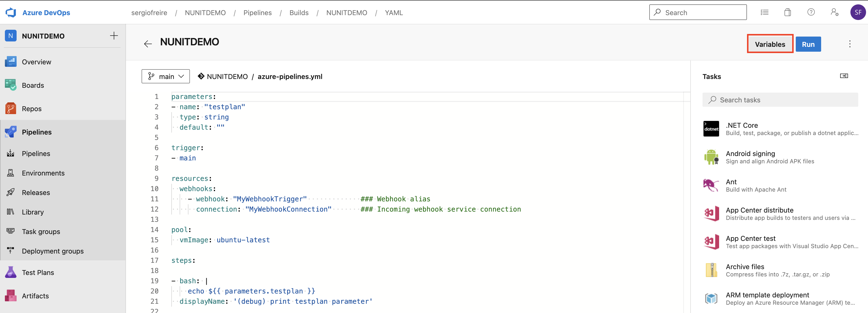
Task: Click line 15 vmImage: ubuntu-latest
Action: pyautogui.click(x=224, y=240)
